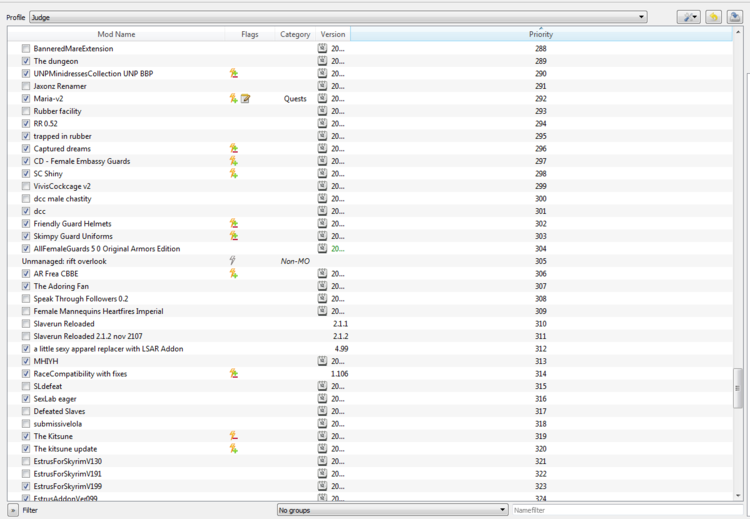750x519 pixels.
Task: Click the notes icon on Maria-v2
Action: 245,99
